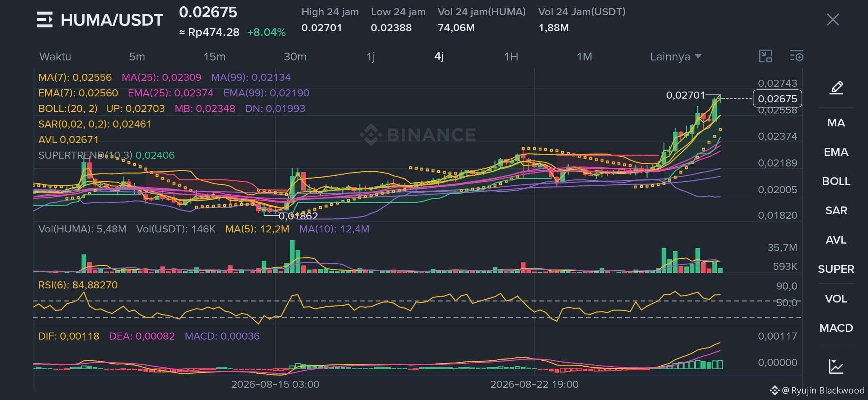Click the High 24 jam value 0.02701
The width and height of the screenshot is (868, 400).
pos(322,28)
